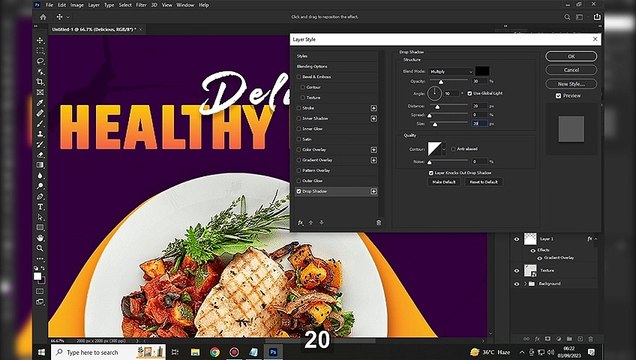Select the Crop tool

(40, 82)
